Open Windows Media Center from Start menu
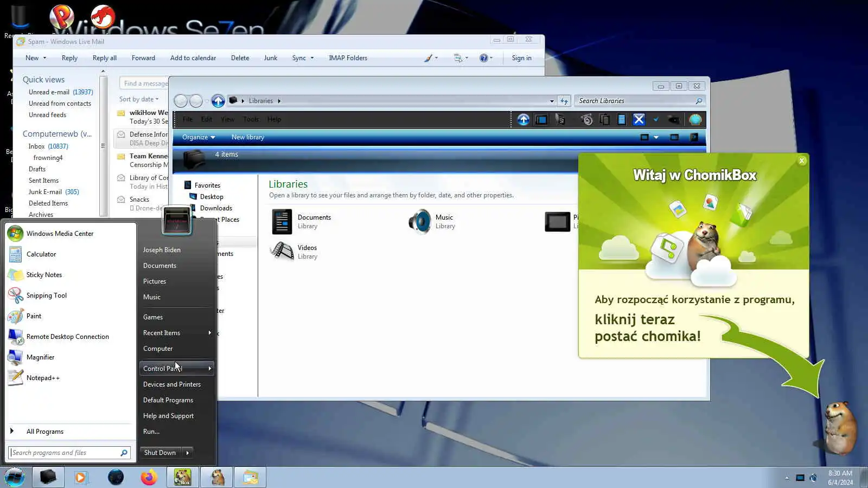868x488 pixels. [x=70, y=234]
